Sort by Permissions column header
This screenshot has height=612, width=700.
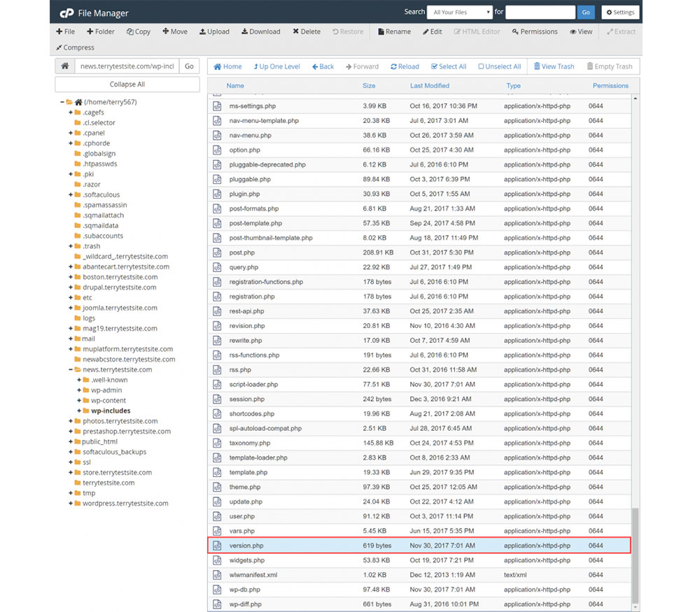click(610, 85)
